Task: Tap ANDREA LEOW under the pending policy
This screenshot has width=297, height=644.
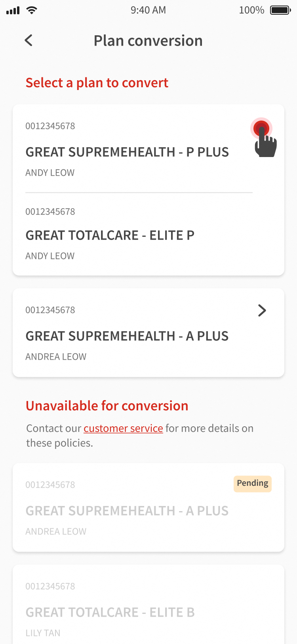Action: (x=56, y=531)
